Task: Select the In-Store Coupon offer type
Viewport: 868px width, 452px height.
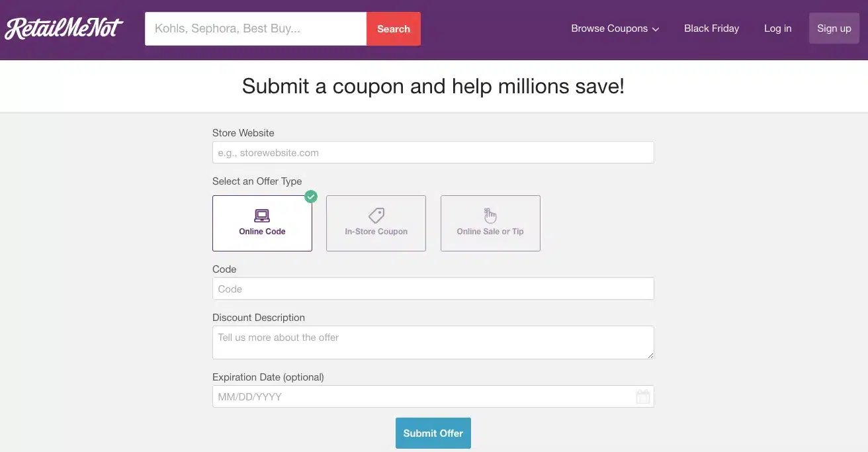Action: click(x=376, y=223)
